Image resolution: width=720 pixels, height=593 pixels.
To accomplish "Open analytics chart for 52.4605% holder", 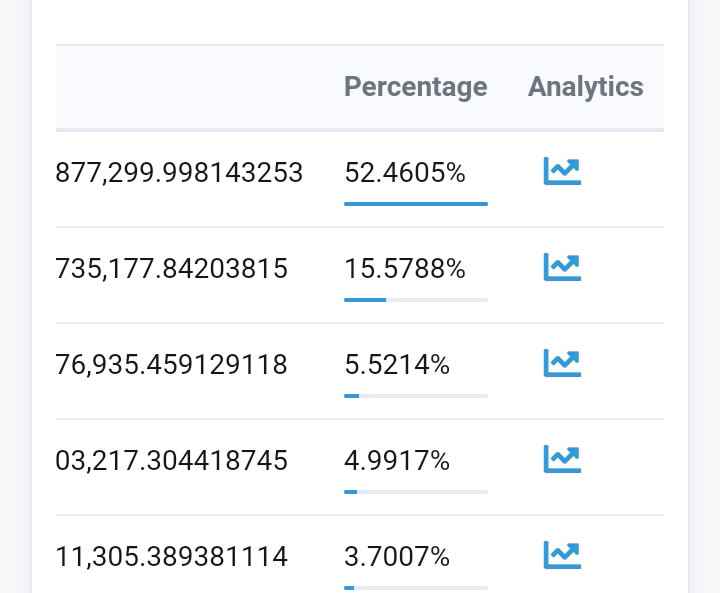I will tap(562, 171).
